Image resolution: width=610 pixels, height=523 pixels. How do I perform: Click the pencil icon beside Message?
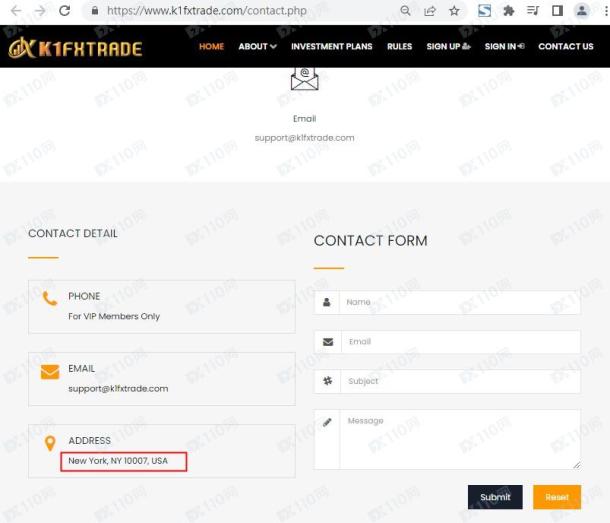[327, 422]
